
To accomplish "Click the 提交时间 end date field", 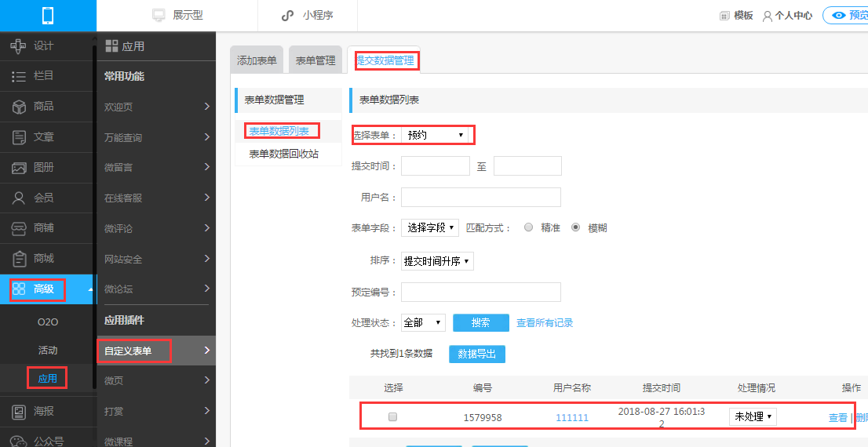I will pyautogui.click(x=527, y=166).
